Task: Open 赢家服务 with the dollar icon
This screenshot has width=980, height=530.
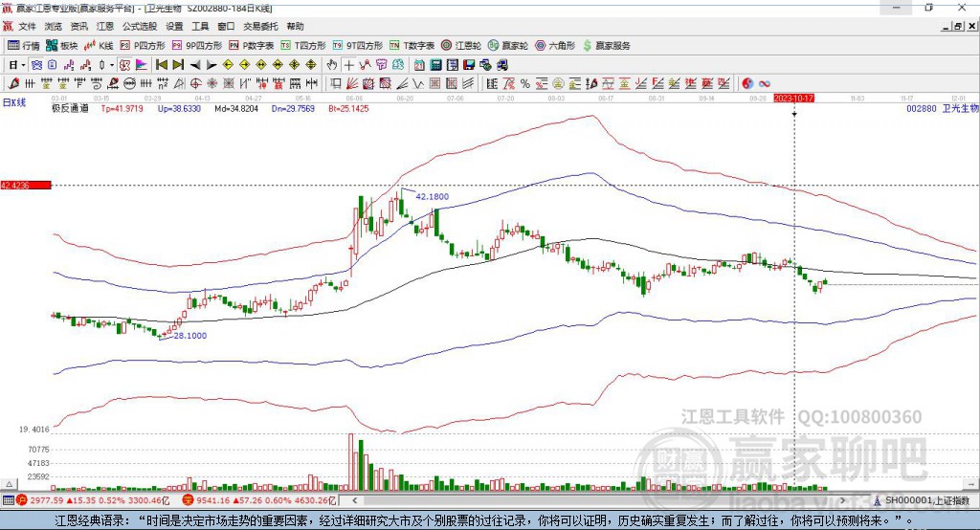Action: click(x=606, y=46)
